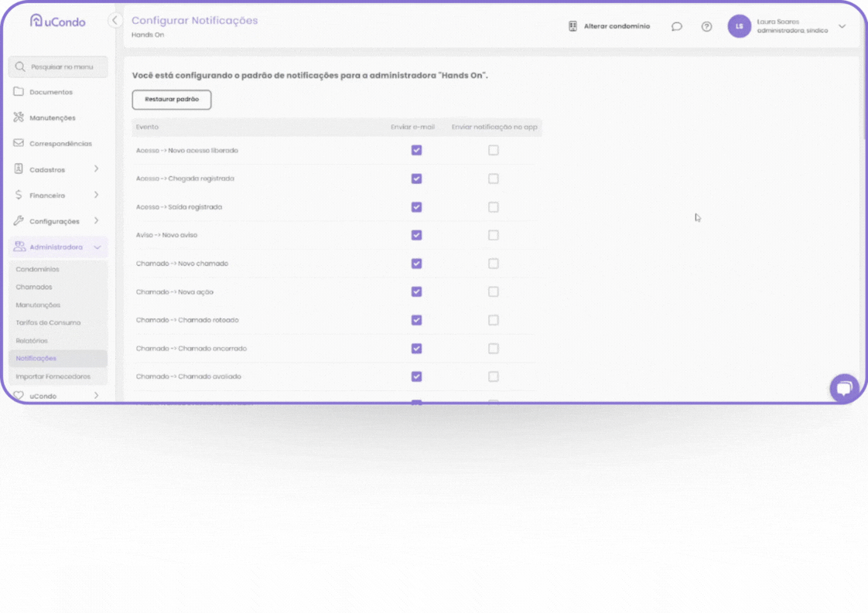868x613 pixels.
Task: Open the help question mark icon
Action: [x=706, y=26]
